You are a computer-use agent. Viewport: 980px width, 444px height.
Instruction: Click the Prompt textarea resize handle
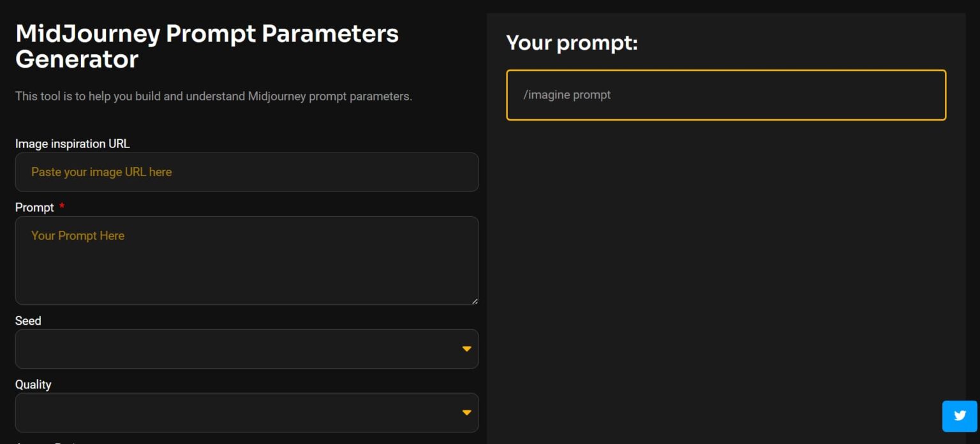[475, 300]
